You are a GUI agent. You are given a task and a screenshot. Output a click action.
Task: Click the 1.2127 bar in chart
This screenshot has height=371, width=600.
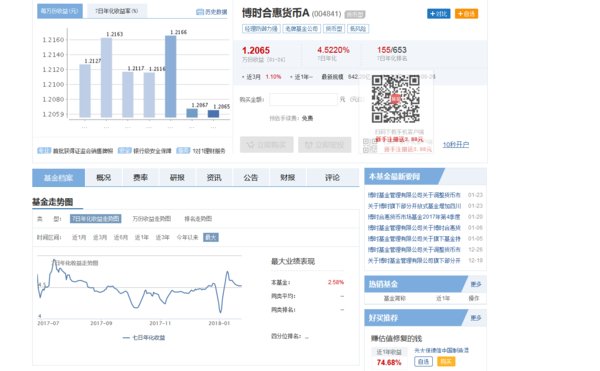tap(85, 91)
